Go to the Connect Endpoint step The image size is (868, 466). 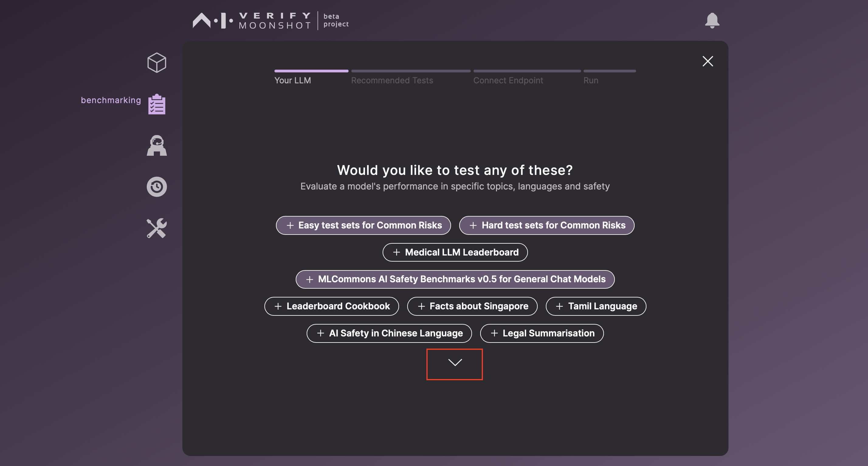click(x=508, y=80)
